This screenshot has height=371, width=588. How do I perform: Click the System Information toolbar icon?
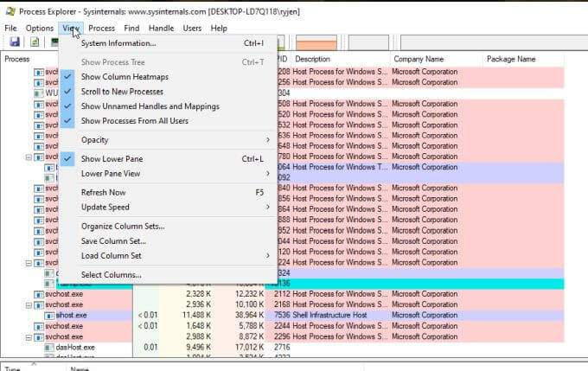(54, 42)
